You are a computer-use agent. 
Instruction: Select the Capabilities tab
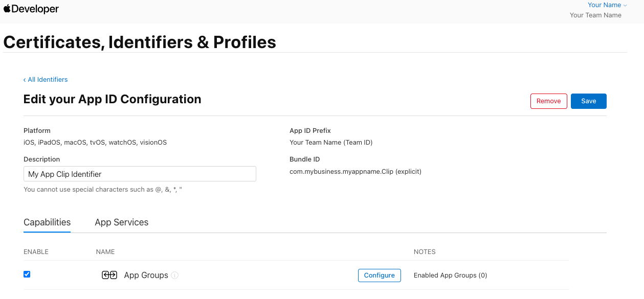(x=47, y=222)
